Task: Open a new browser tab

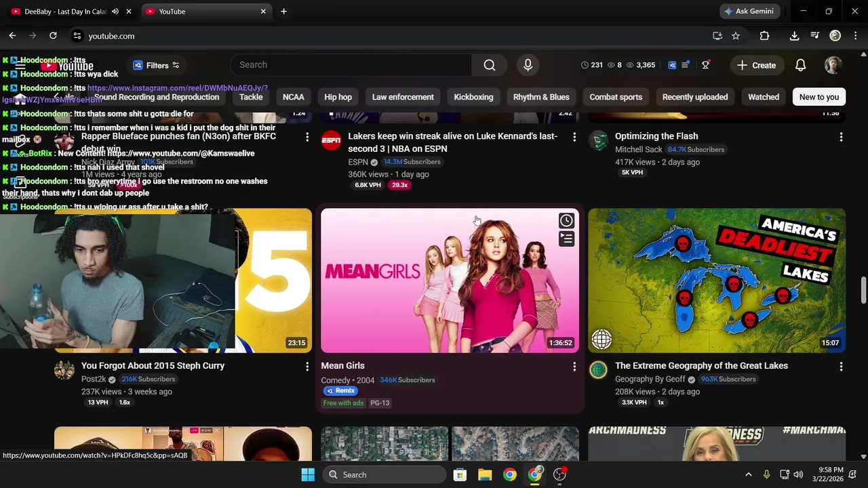Action: coord(283,12)
